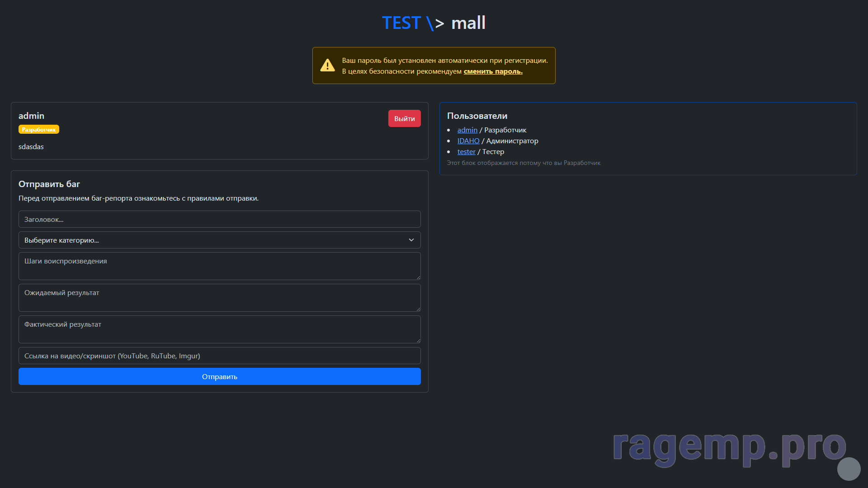The width and height of the screenshot is (868, 488).
Task: Expand the 'Выберите категорию...' select box
Action: [x=219, y=240]
